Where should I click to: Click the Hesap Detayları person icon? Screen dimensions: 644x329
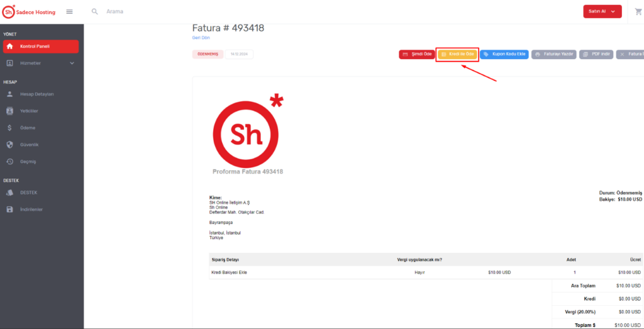coord(10,94)
